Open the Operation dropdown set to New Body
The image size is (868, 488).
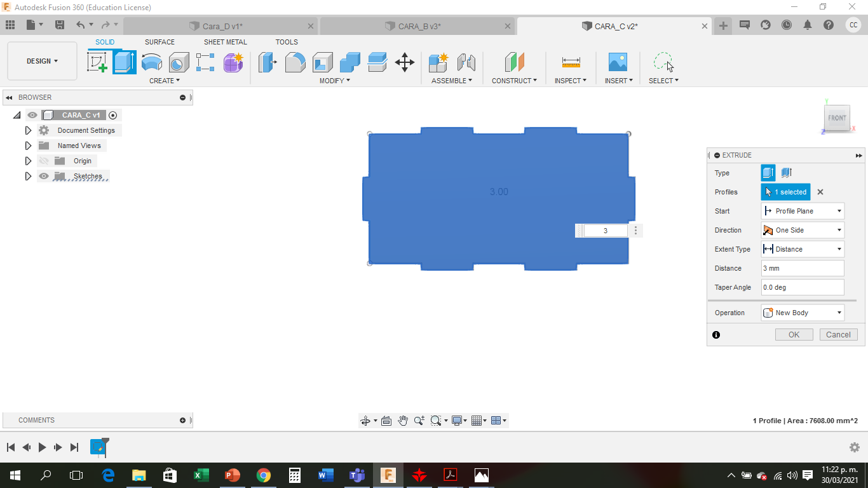[803, 313]
